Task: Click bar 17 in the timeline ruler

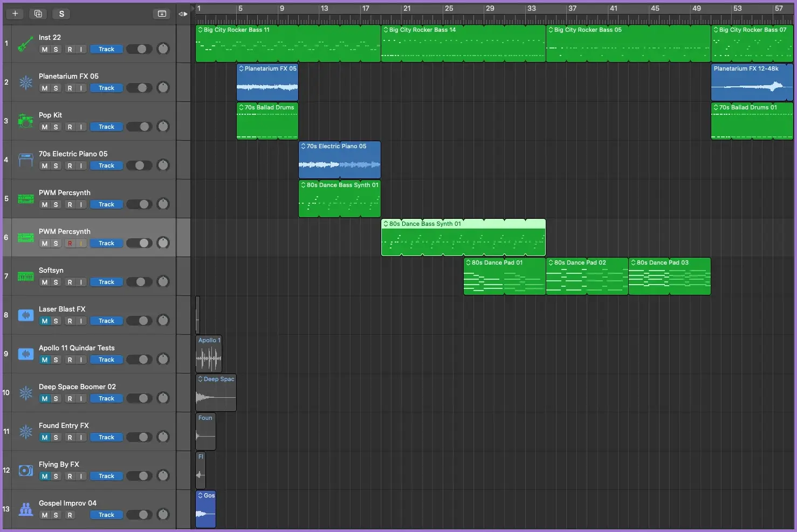Action: [x=366, y=9]
